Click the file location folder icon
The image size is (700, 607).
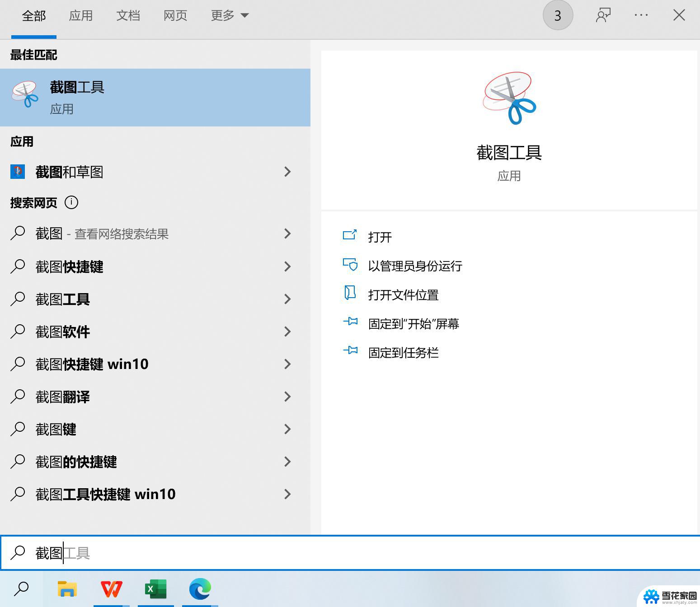[350, 293]
